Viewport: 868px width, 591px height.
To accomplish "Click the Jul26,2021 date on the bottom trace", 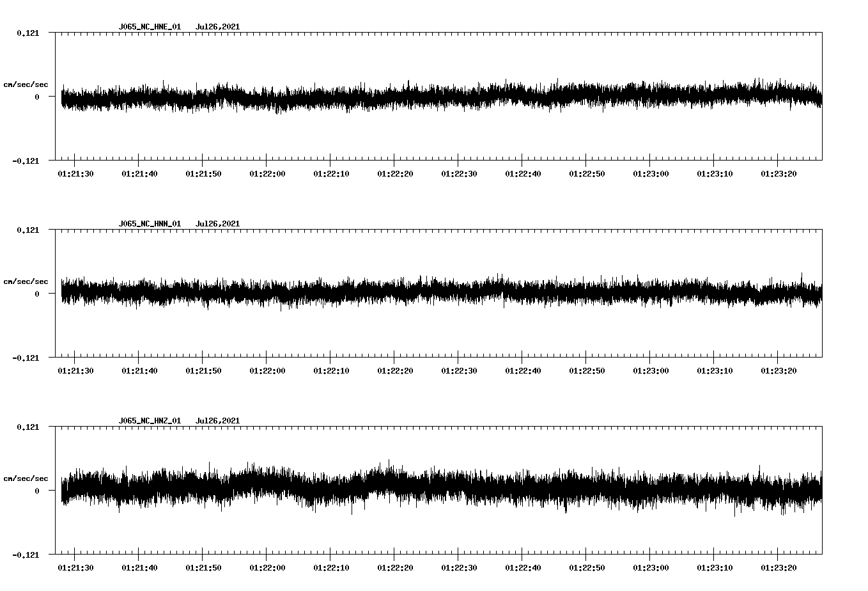I will (218, 420).
